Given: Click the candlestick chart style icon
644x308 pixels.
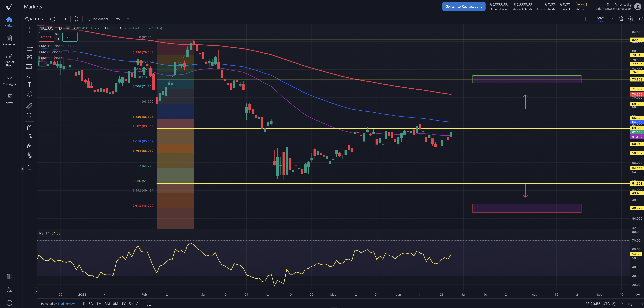Looking at the screenshot, I should (76, 19).
